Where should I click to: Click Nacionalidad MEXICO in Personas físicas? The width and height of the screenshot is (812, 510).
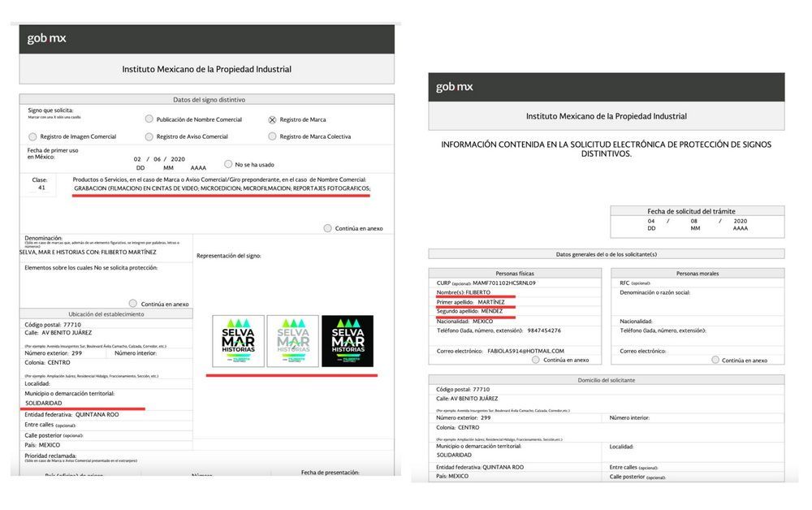(x=464, y=322)
